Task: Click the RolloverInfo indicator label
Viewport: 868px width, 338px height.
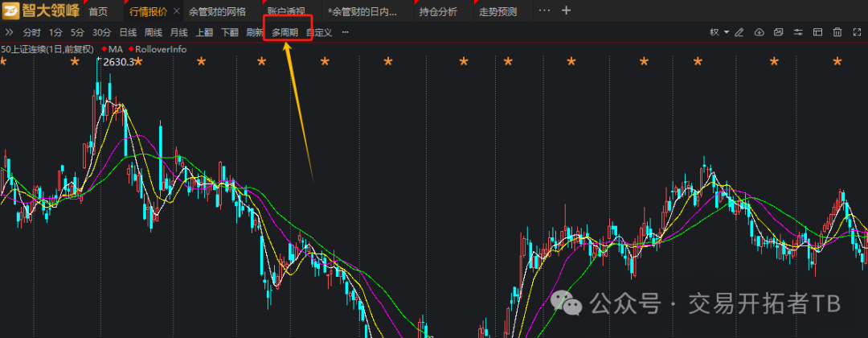Action: 161,49
